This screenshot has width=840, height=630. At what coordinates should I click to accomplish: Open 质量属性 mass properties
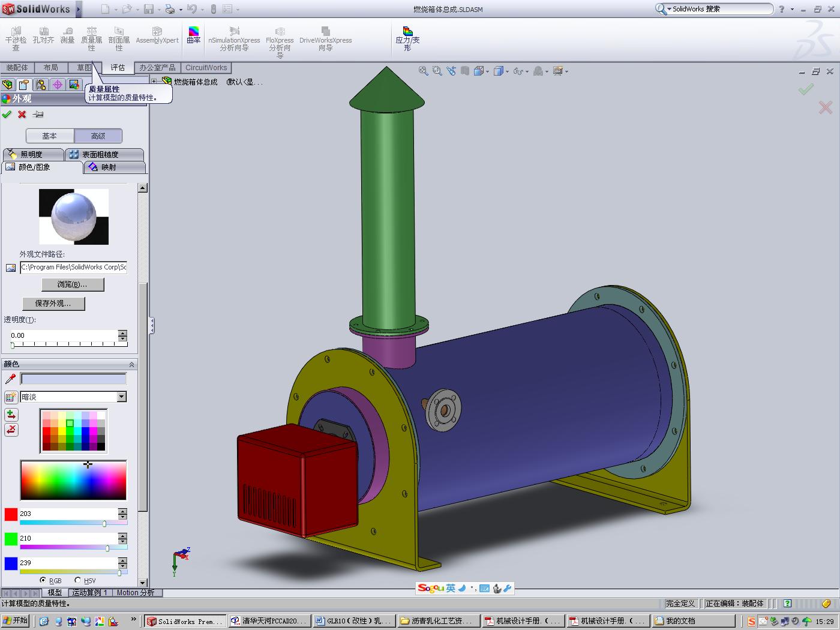(91, 38)
